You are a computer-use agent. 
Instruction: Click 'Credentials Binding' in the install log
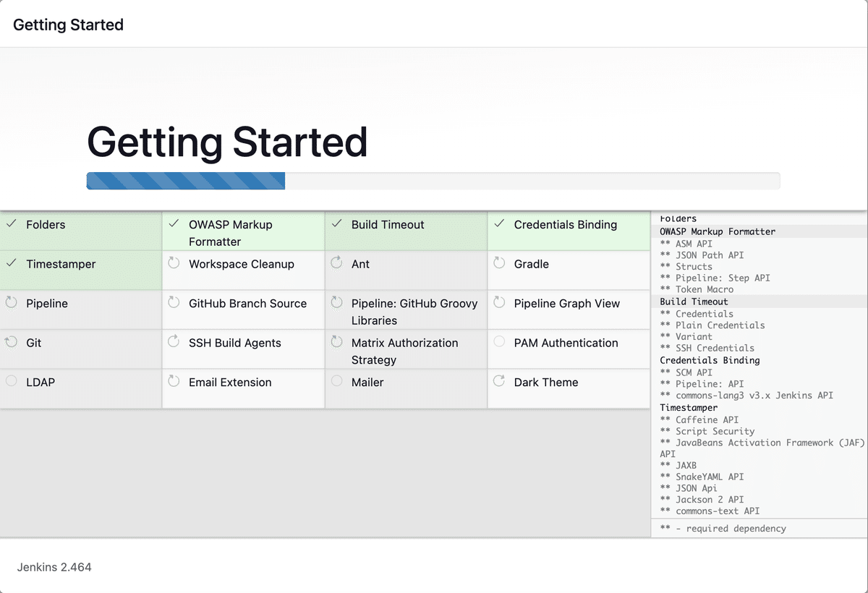pyautogui.click(x=710, y=360)
